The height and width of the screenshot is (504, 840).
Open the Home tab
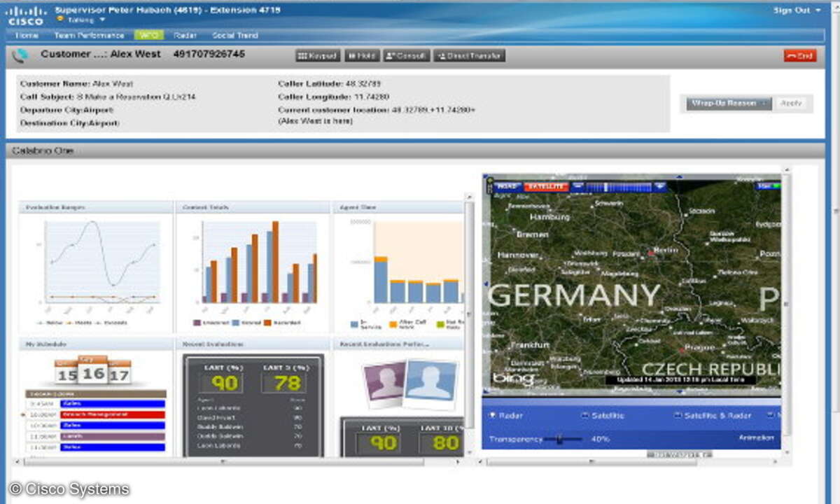pyautogui.click(x=27, y=35)
